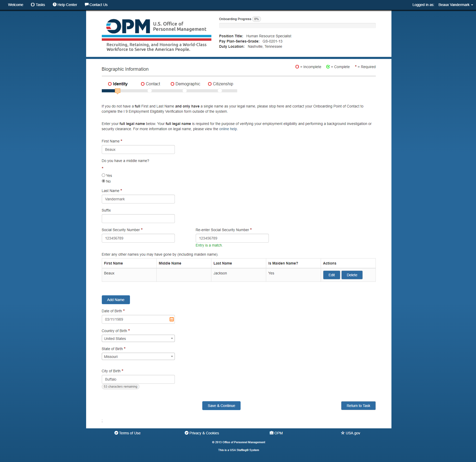Click Return to Task button
The image size is (476, 462).
point(358,406)
